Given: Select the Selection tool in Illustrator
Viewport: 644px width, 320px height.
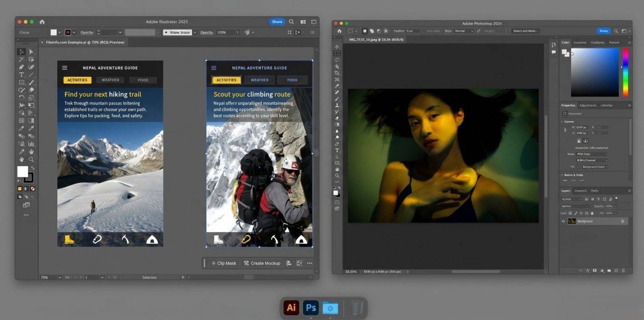Looking at the screenshot, I should (21, 51).
